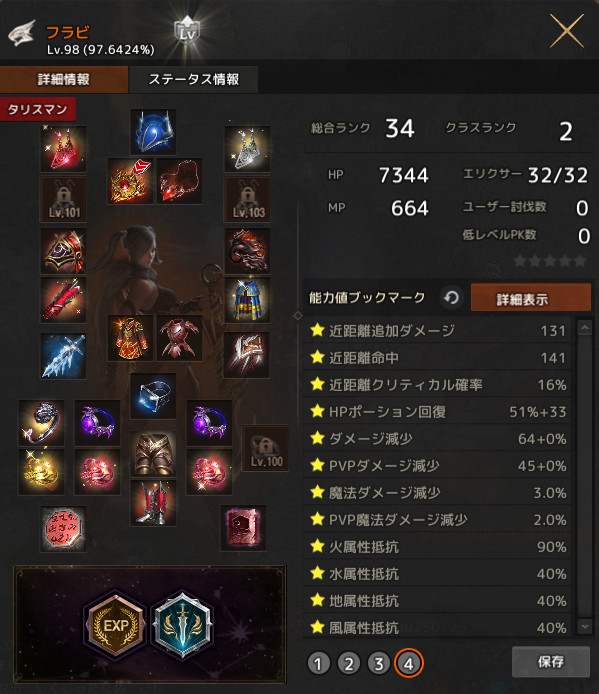Switch to the ステータス情報 tab
This screenshot has height=694, width=599.
(x=193, y=80)
